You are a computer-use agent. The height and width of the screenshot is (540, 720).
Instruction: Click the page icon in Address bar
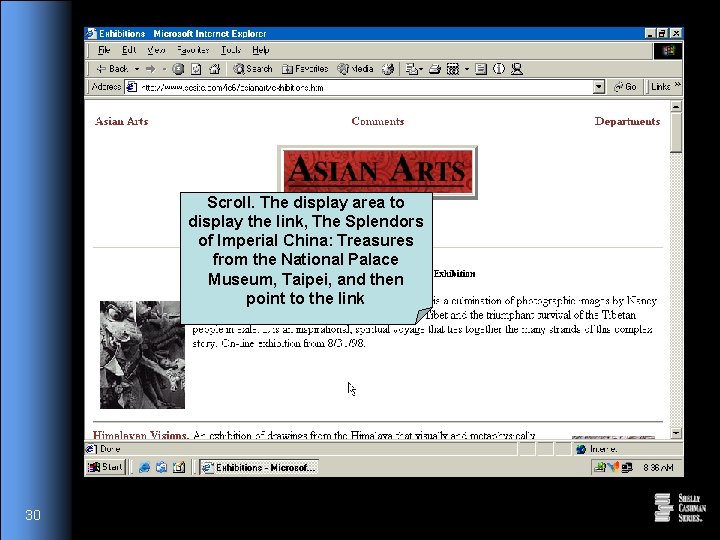132,87
